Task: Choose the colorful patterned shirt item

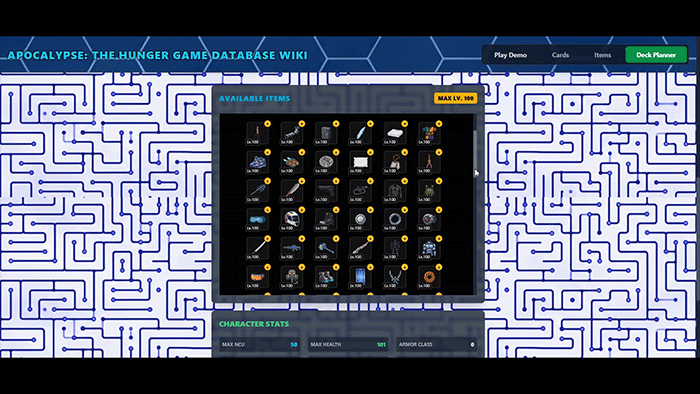Action: 429,133
